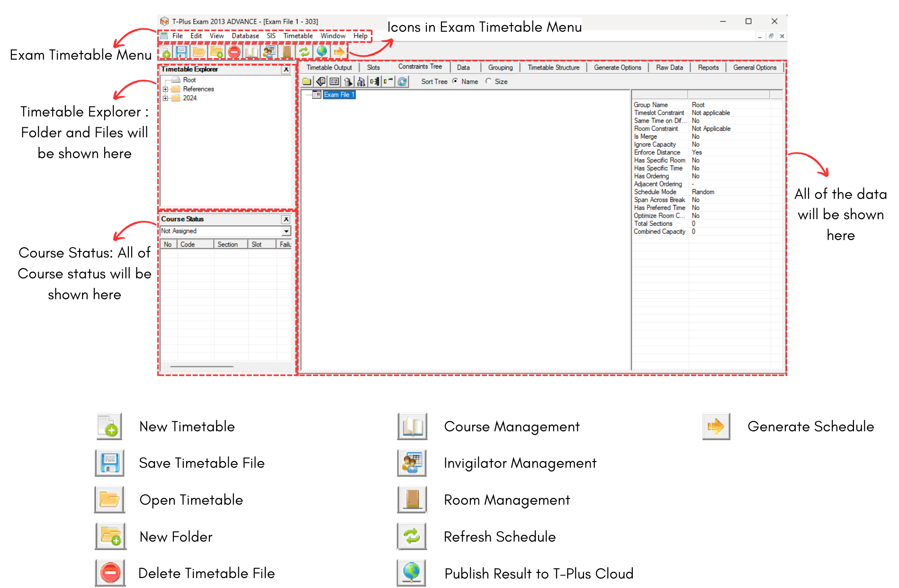Click the green refresh arrows icon in the main toolbar
Viewport: 899px width, 588px height.
click(304, 52)
